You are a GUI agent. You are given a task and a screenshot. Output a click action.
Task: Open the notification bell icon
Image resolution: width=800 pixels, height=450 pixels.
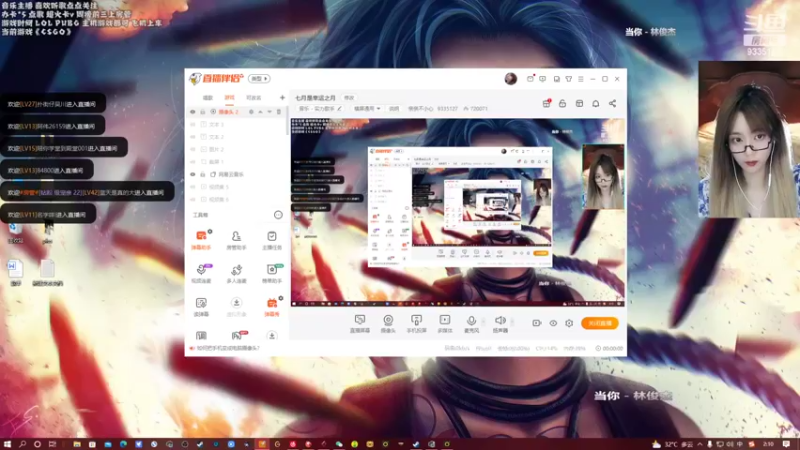(x=595, y=104)
